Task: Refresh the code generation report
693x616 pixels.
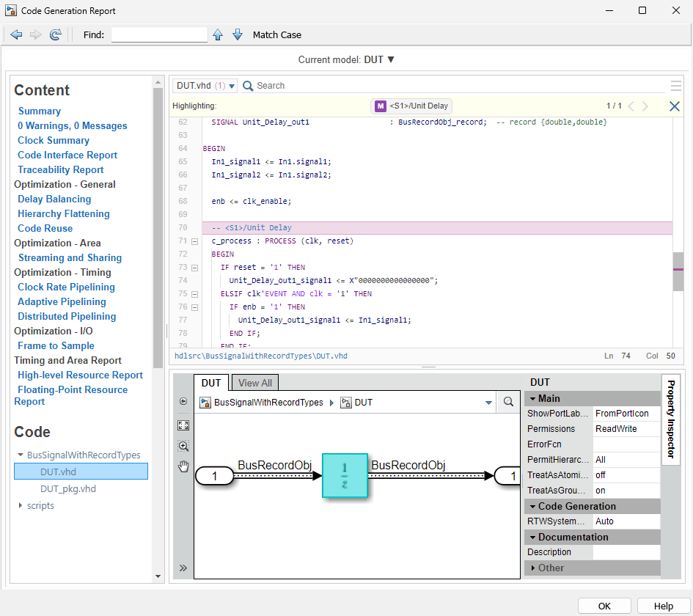Action: 56,34
